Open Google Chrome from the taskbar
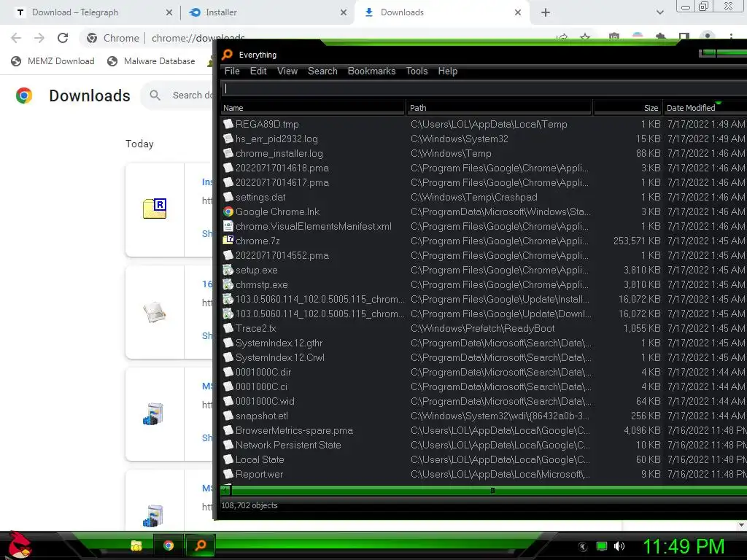This screenshot has width=747, height=560. (169, 545)
